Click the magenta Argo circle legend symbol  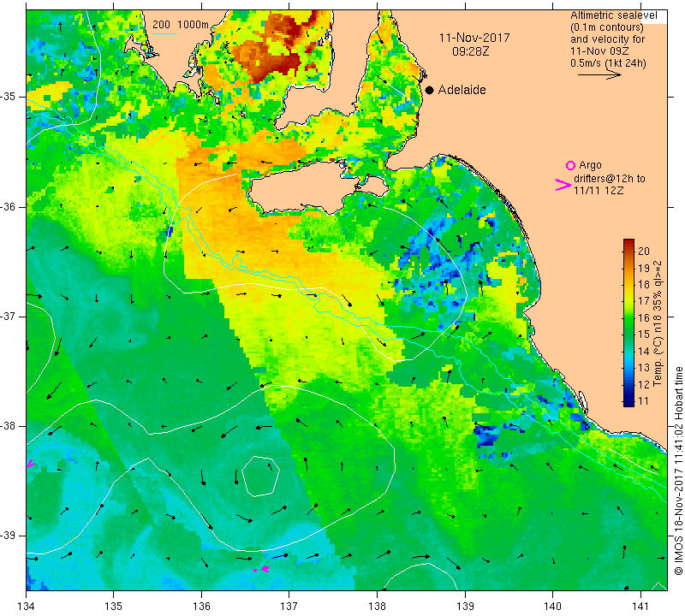pos(570,165)
